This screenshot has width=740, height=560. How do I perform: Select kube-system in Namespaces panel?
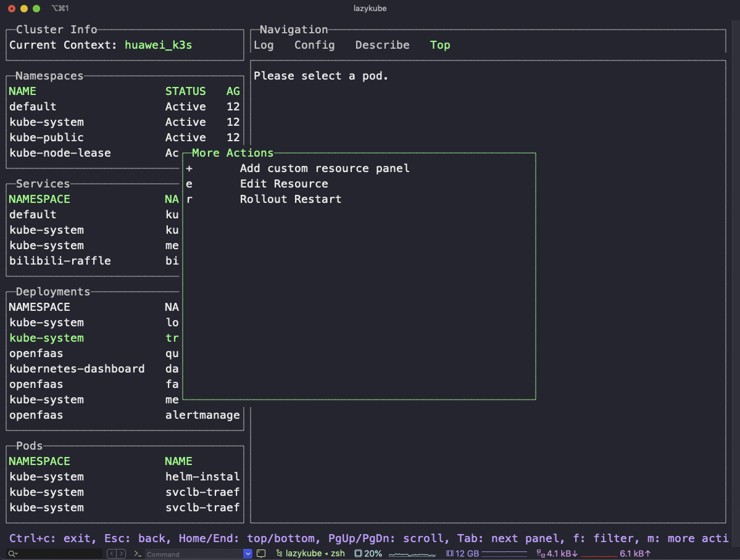click(125, 122)
